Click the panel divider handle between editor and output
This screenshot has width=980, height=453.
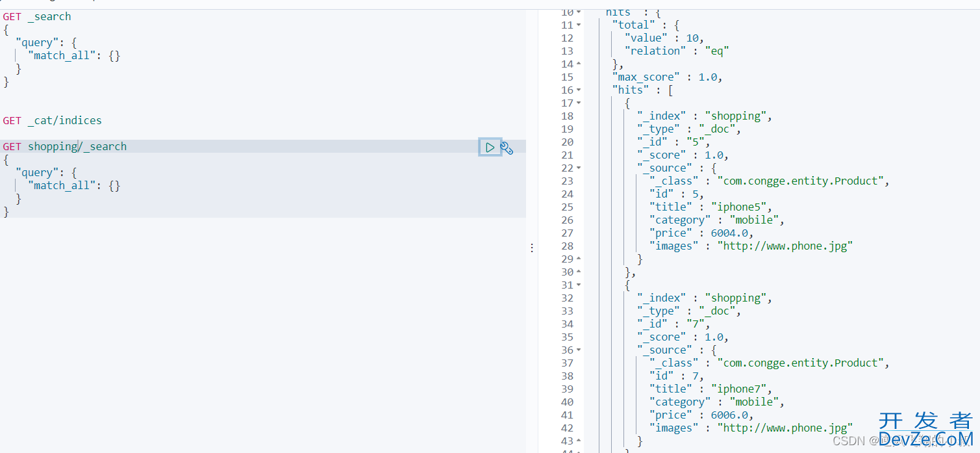pyautogui.click(x=532, y=248)
